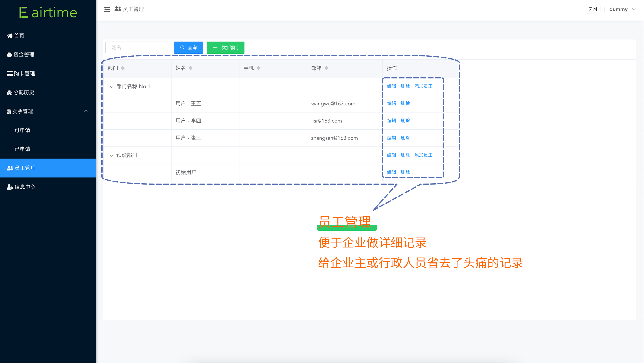Click the document icon beside 发票管理
This screenshot has width=644, height=363.
click(9, 112)
